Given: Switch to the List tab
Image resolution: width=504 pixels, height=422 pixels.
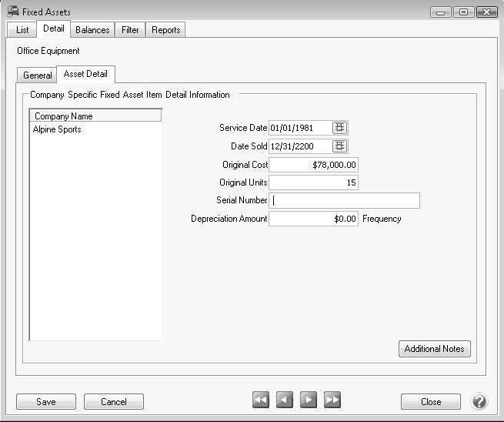Looking at the screenshot, I should (22, 30).
